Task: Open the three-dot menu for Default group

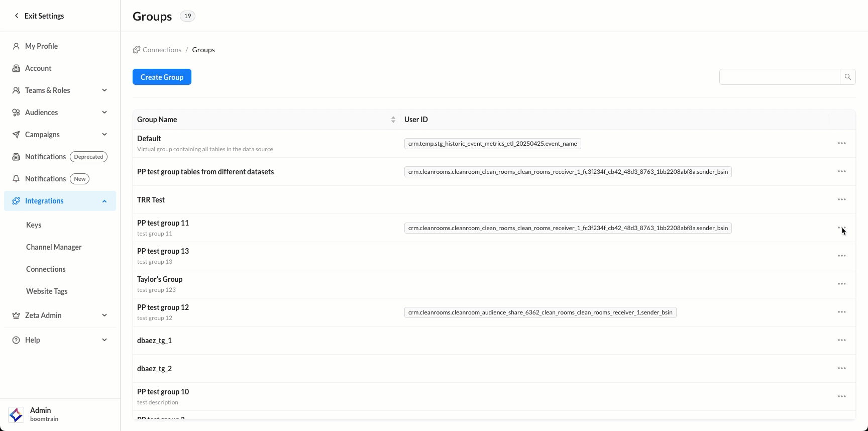Action: 842,144
